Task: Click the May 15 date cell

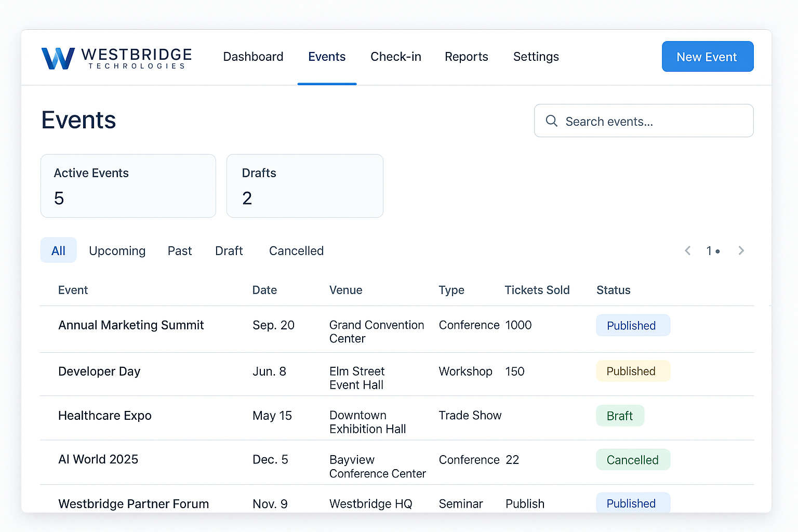Action: coord(272,416)
